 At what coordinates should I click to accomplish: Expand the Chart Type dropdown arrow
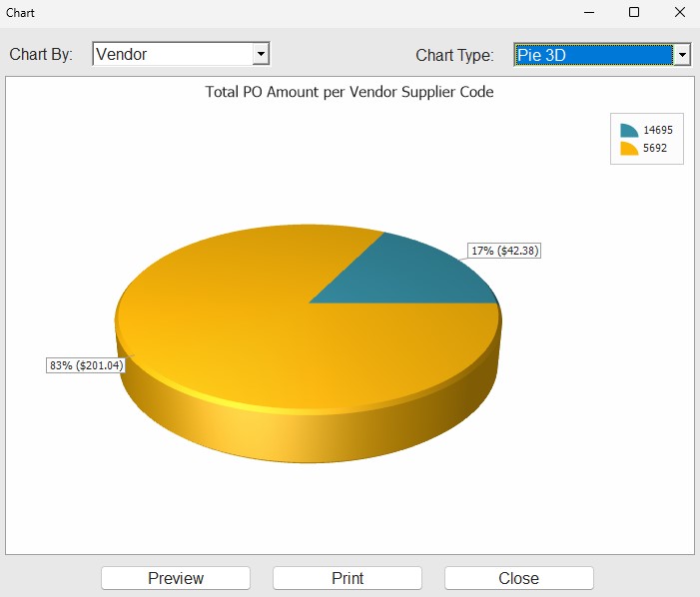pyautogui.click(x=682, y=56)
